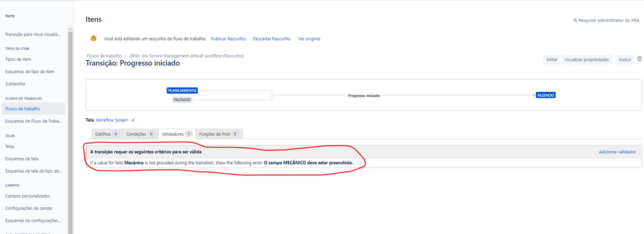The image size is (644, 234).
Task: Open Campos personalizados sidebar link
Action: coord(28,196)
